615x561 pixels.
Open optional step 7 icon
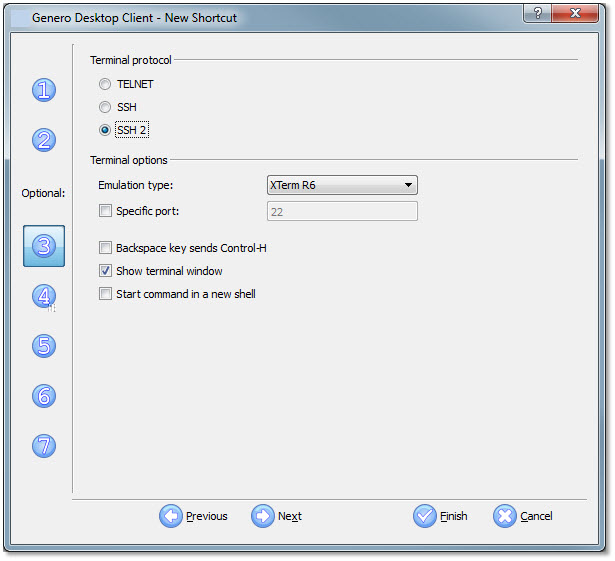tap(44, 446)
